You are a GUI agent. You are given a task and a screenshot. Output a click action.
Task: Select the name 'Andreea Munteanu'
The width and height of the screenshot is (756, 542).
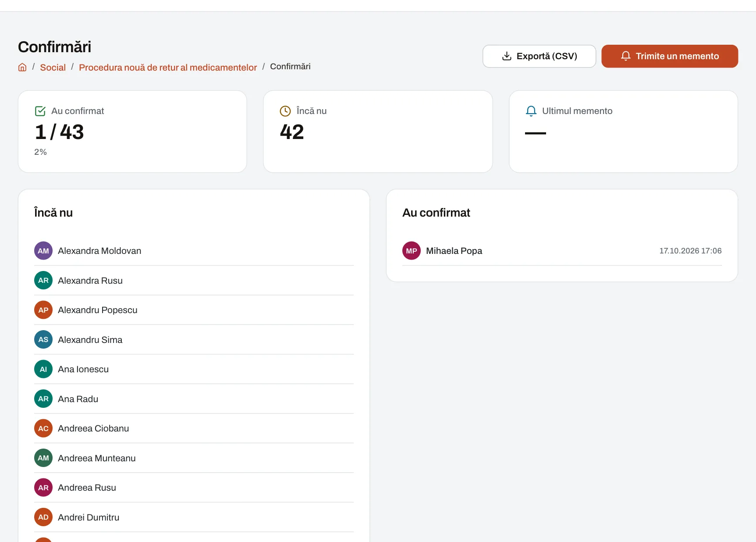coord(97,458)
